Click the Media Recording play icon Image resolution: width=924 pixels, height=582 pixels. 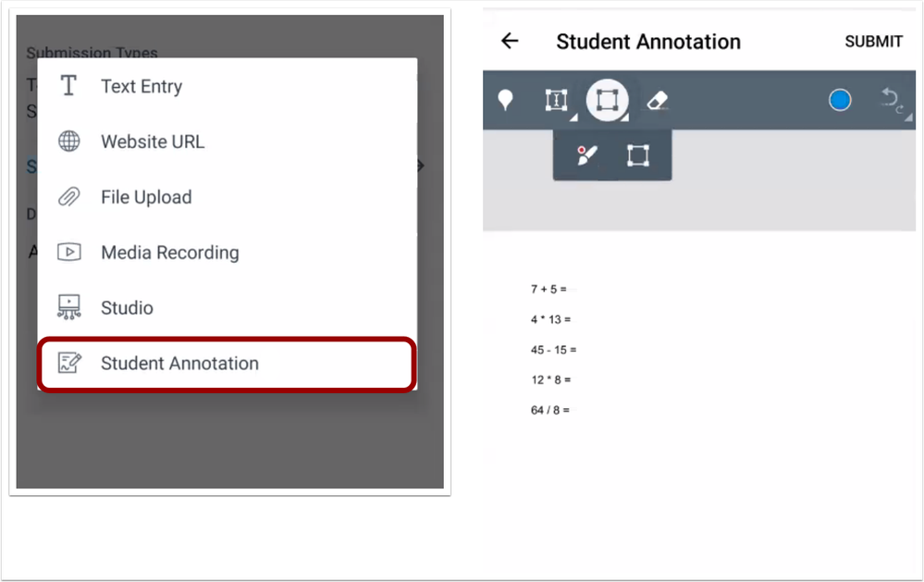pos(69,253)
